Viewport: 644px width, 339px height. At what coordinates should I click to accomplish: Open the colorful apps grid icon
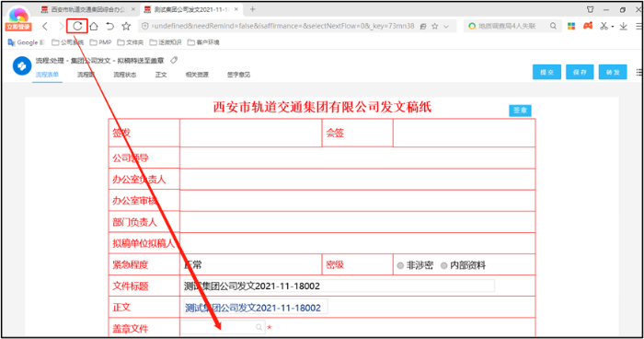coord(571,26)
